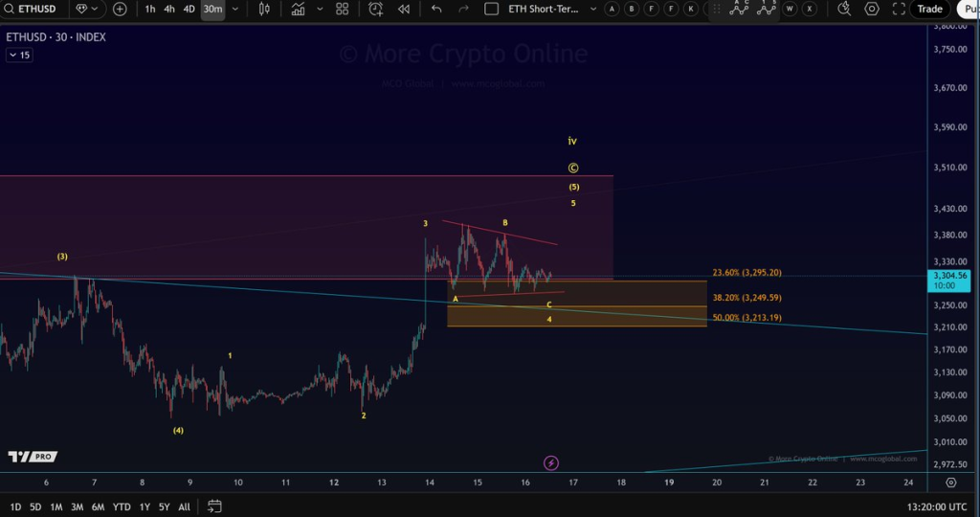Click the Trade button
Image resolution: width=980 pixels, height=517 pixels.
929,9
